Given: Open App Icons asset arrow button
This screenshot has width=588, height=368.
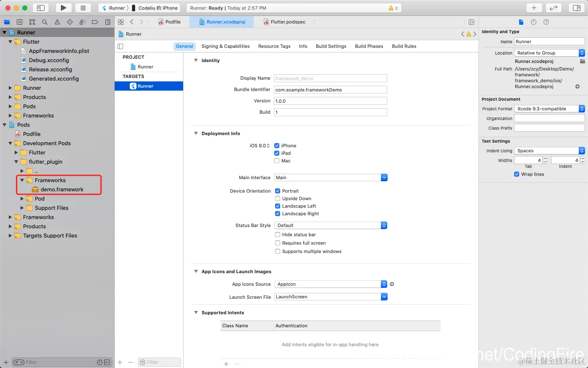Looking at the screenshot, I should point(392,284).
